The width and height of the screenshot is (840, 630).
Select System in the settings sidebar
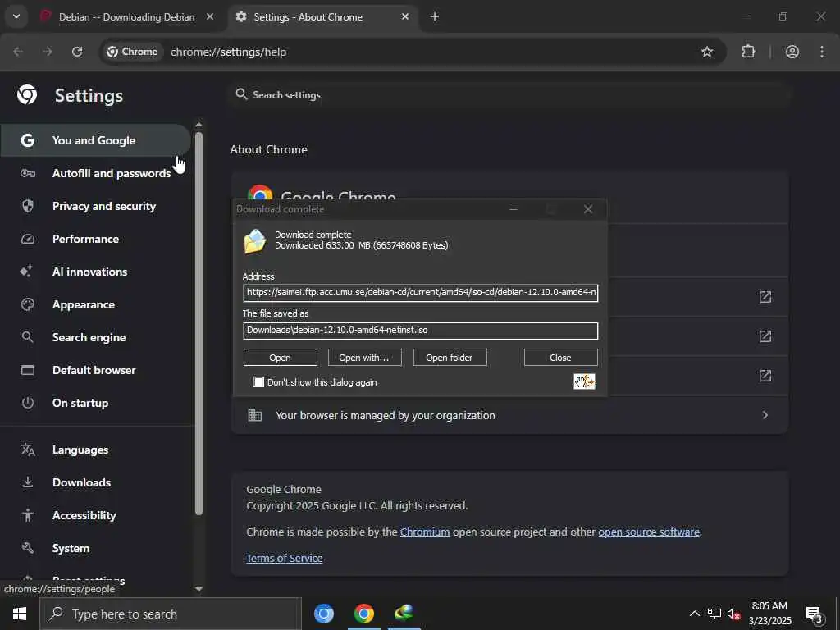[95, 548]
